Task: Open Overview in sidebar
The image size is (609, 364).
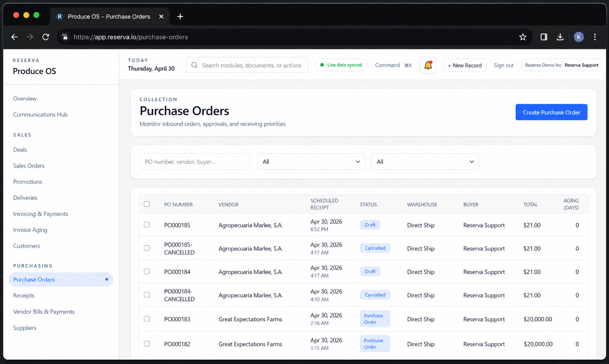Action: (25, 99)
